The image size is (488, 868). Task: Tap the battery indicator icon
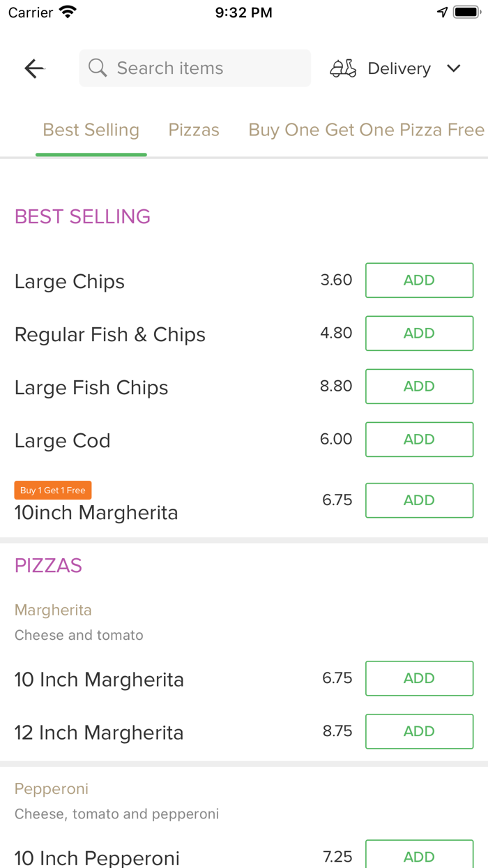466,10
